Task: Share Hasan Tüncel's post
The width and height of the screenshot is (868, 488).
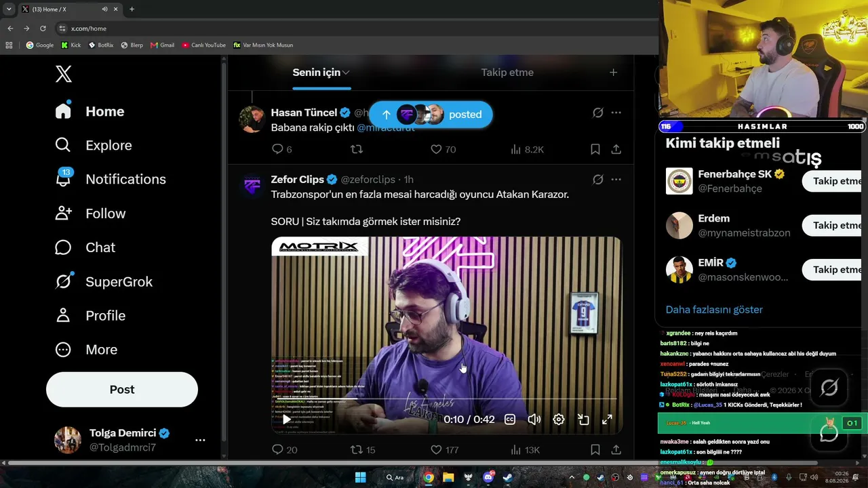Action: (616, 149)
